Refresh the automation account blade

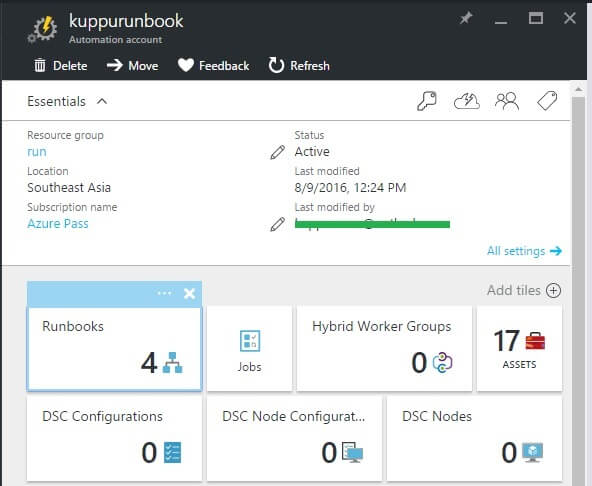pos(299,66)
